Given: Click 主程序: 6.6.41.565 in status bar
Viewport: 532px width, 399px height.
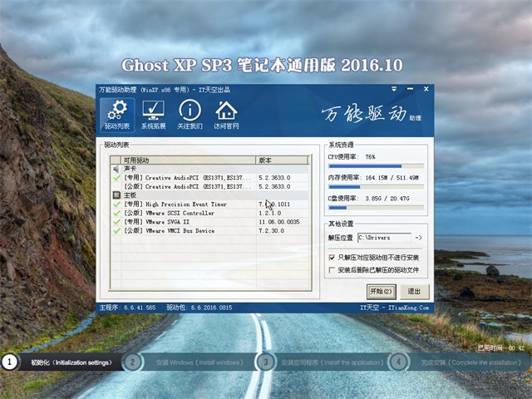Looking at the screenshot, I should pyautogui.click(x=127, y=308).
